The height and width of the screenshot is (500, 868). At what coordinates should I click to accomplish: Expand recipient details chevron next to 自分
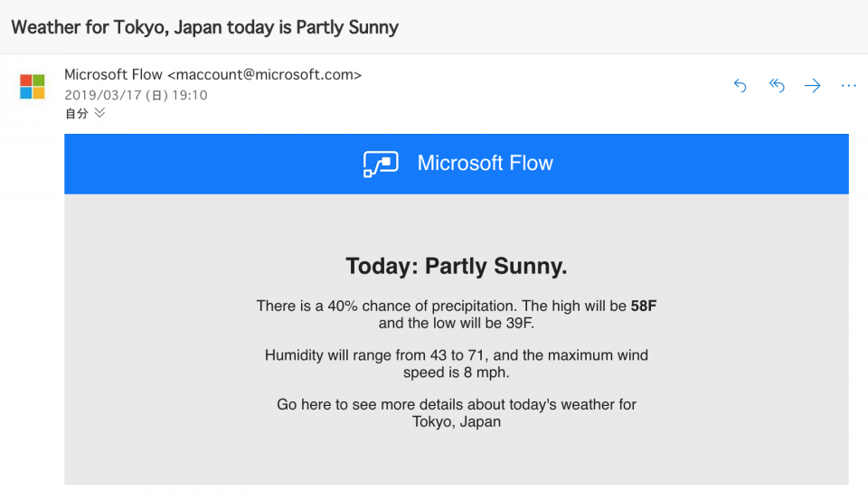click(x=99, y=113)
